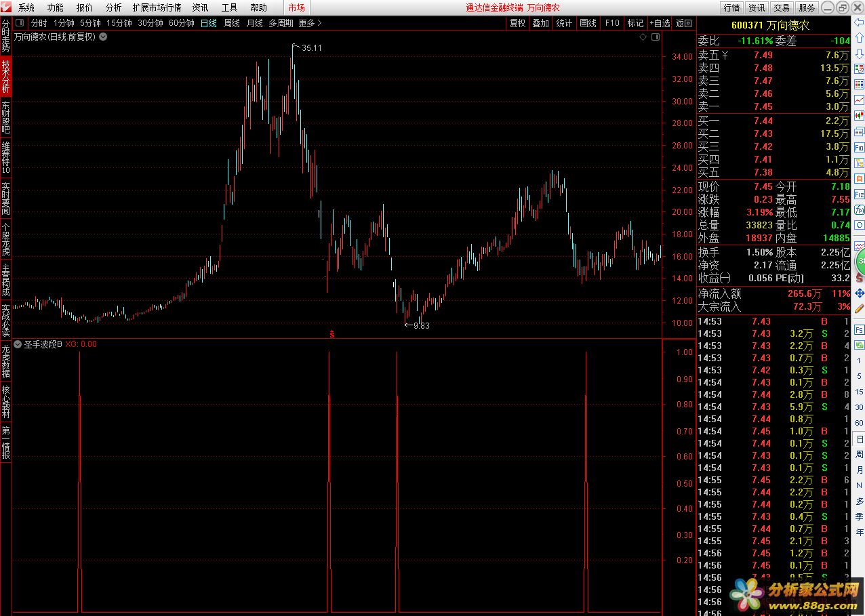The width and height of the screenshot is (865, 616).
Task: Select the 周 weekly shortcut in right sidebar
Action: coord(859,455)
